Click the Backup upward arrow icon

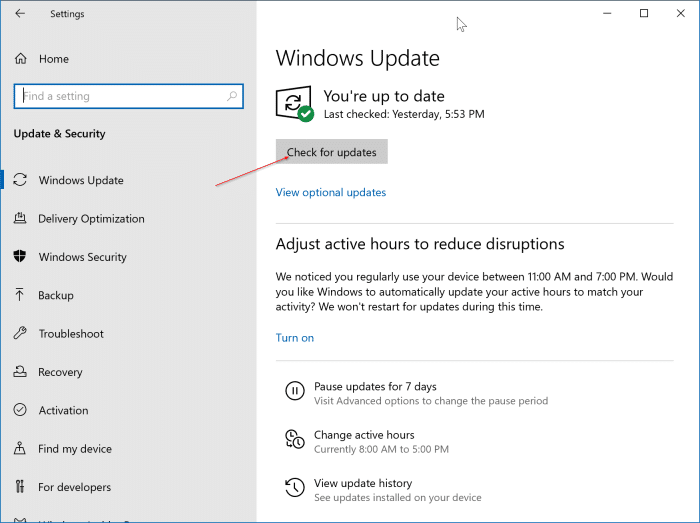[x=20, y=295]
